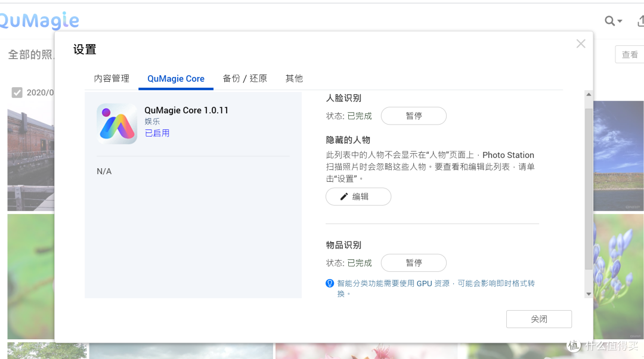Click the QuMagie logo
644x359 pixels.
click(39, 20)
